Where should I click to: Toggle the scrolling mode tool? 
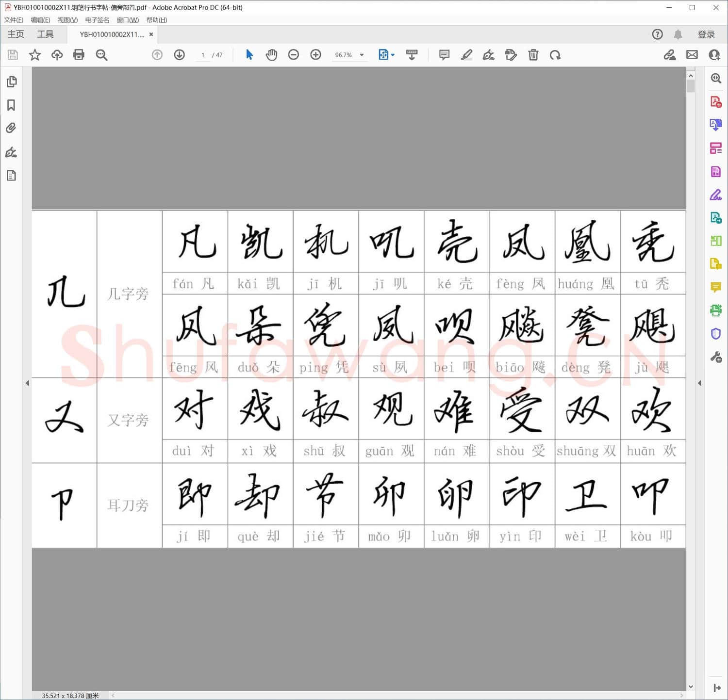(x=412, y=55)
